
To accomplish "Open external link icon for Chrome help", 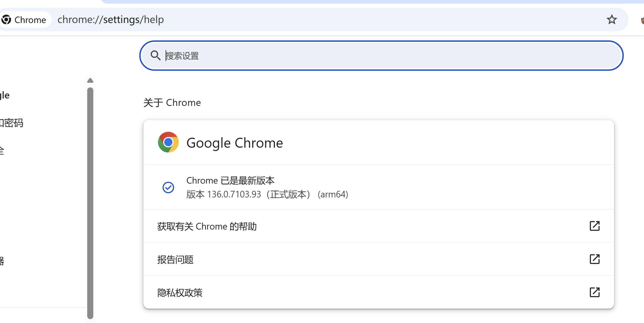I will point(594,226).
